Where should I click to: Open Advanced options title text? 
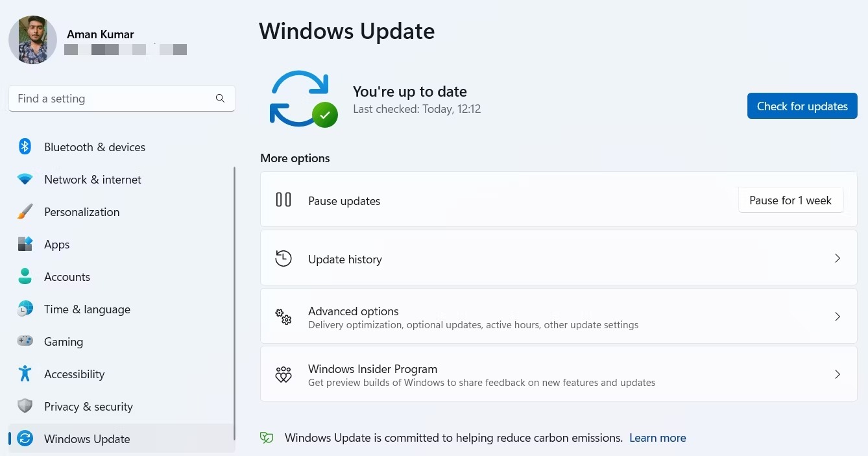354,311
